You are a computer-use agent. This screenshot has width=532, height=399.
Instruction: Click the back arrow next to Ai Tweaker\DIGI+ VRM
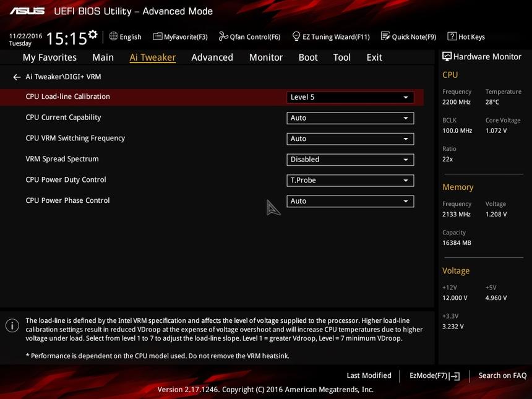[x=17, y=77]
